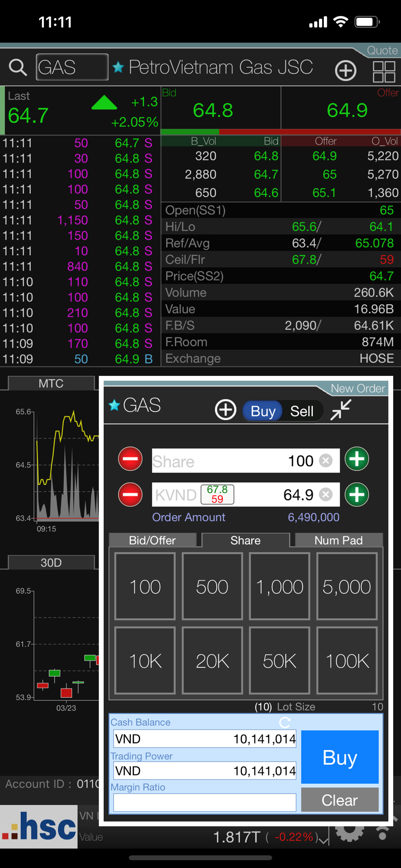Set quantity with the 5,000 share button
This screenshot has height=868, width=401.
point(347,586)
